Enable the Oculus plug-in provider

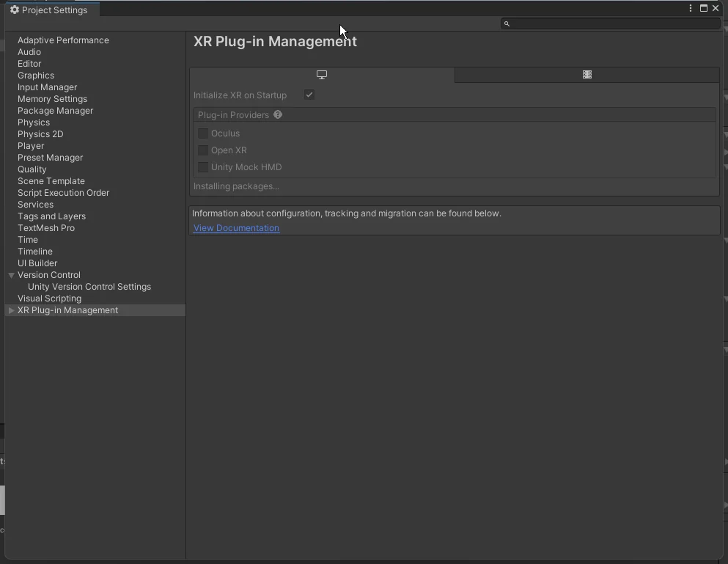point(203,133)
